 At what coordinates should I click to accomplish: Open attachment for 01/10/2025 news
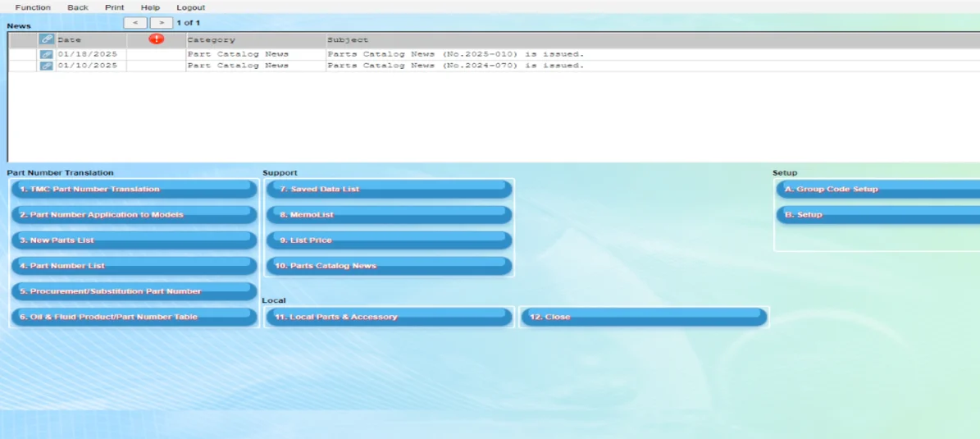coord(46,66)
